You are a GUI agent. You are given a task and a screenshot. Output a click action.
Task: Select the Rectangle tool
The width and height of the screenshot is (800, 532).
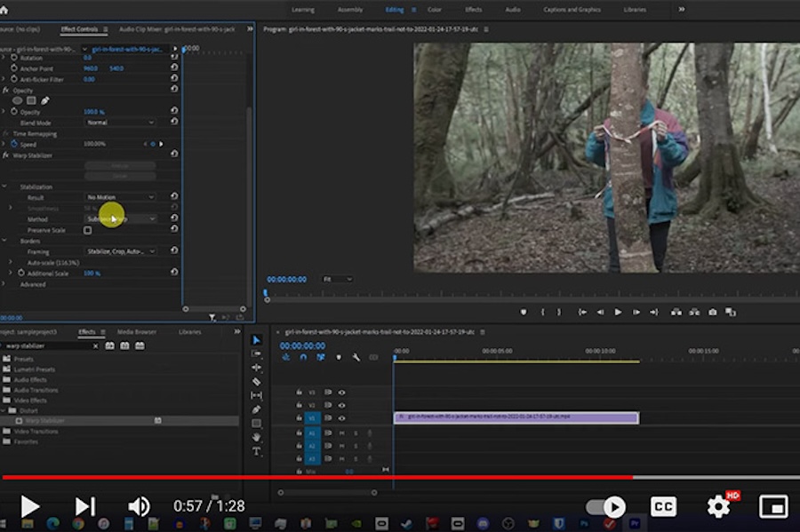tap(257, 424)
